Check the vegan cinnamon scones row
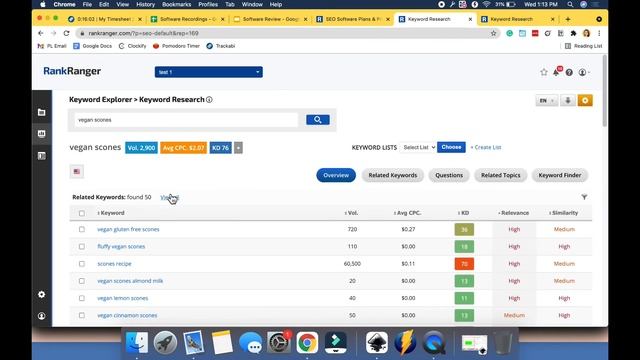Screen dimensions: 640x360 point(82,315)
